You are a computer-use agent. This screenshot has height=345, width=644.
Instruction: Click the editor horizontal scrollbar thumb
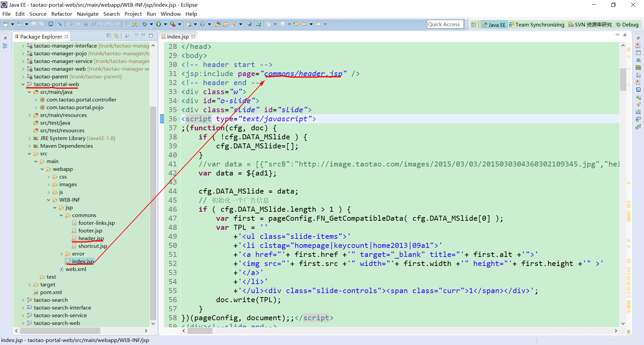point(200,331)
